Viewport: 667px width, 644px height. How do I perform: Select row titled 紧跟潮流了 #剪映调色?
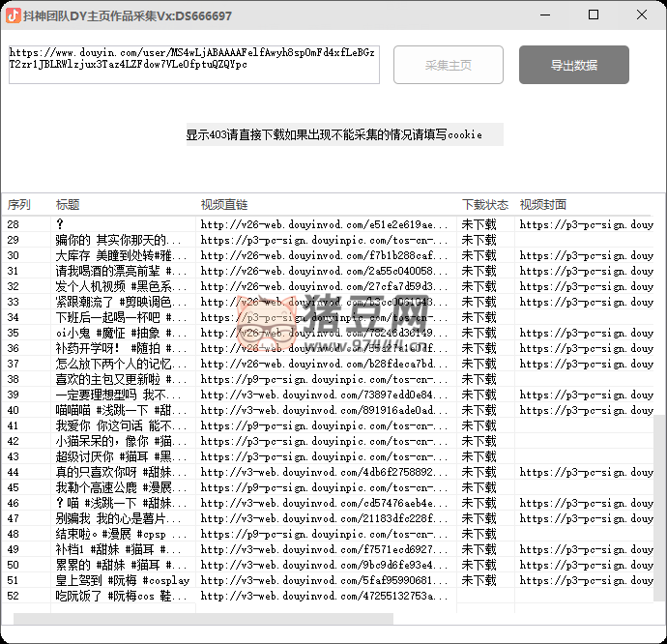coord(327,302)
